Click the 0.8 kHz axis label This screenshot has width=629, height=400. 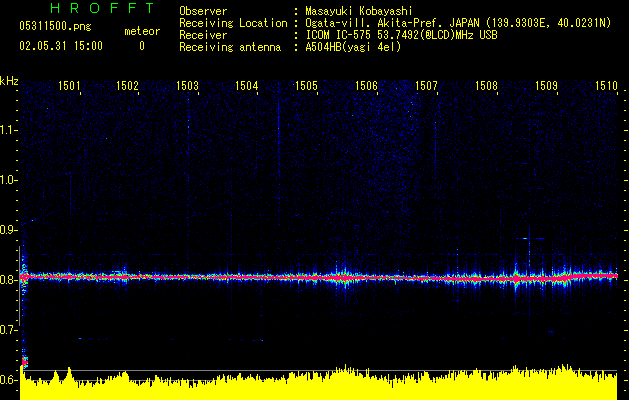pos(8,280)
